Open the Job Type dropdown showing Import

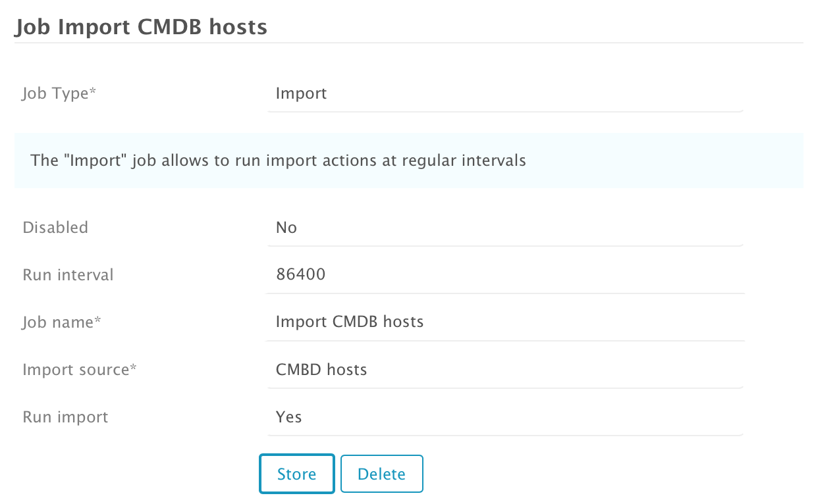click(505, 93)
